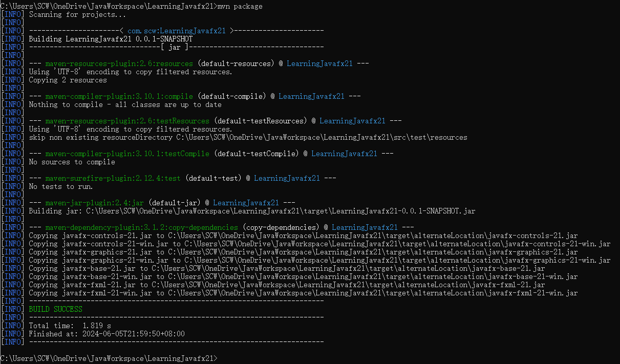This screenshot has height=364, width=620.
Task: Click the maven-compiler-plugin:3.10.1:compile plugin name
Action: pos(119,96)
